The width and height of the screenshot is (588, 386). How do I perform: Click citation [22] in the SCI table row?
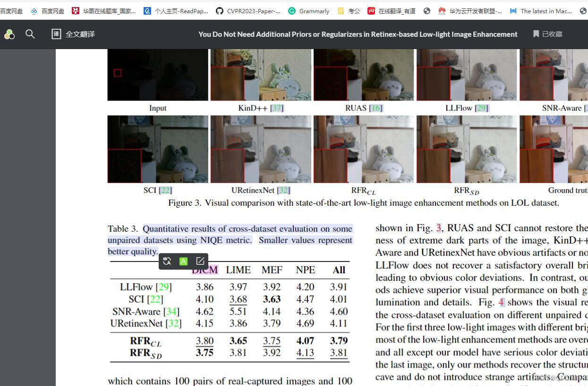(x=154, y=299)
